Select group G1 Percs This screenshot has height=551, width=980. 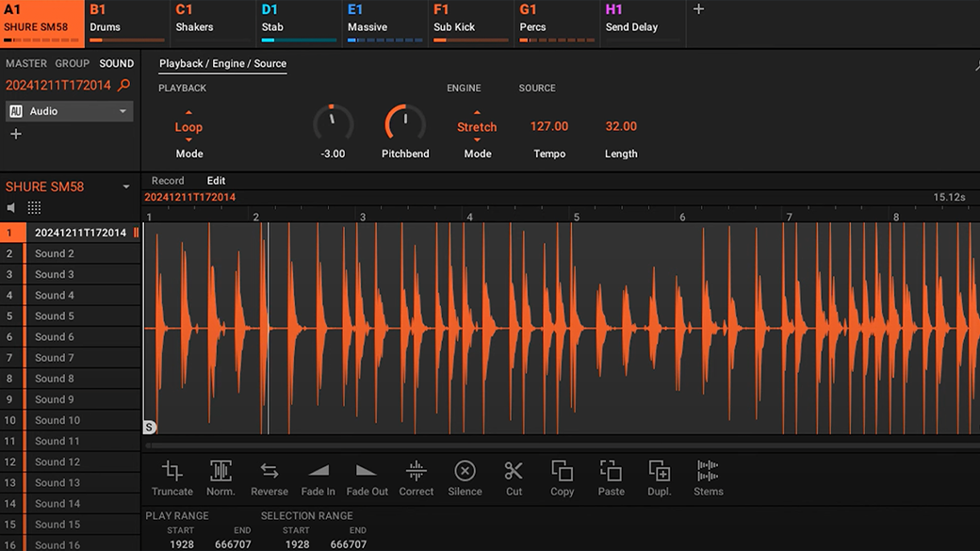558,24
